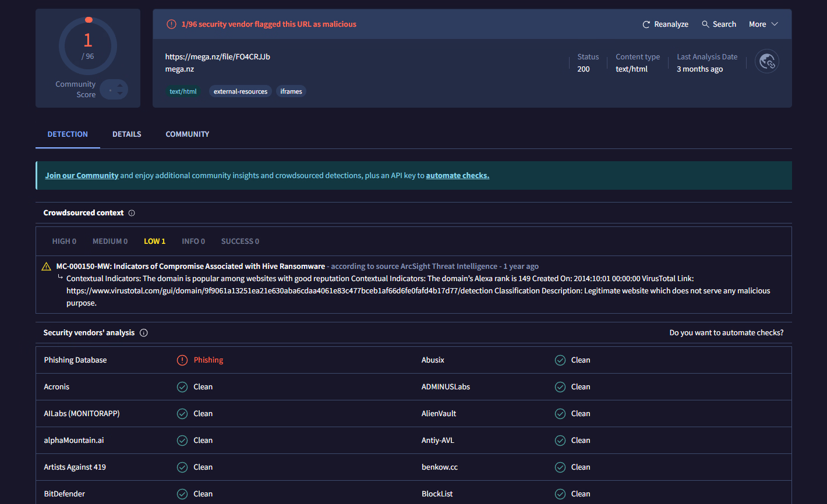The width and height of the screenshot is (827, 504).
Task: Click the https://mega.nz/file/FO4CRJJb URL
Action: click(217, 57)
